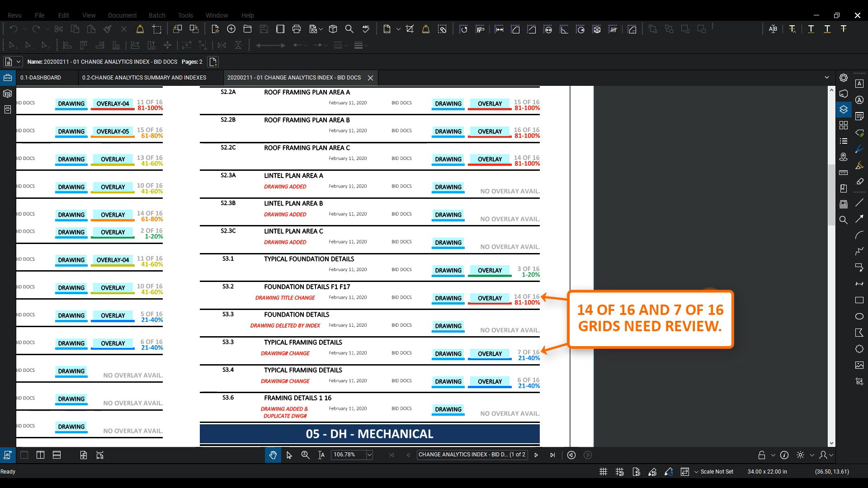868x488 pixels.
Task: Open the Batch menu
Action: (x=157, y=15)
